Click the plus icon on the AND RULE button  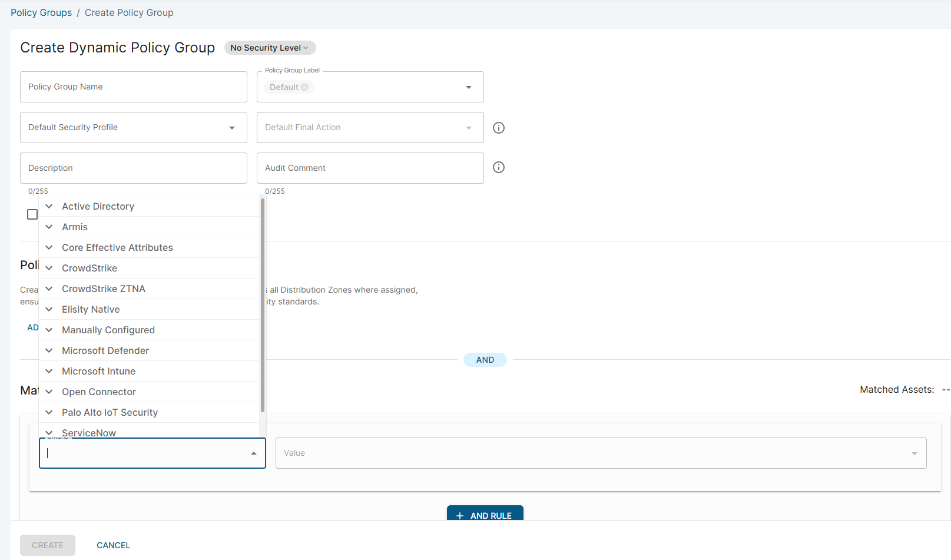tap(460, 515)
